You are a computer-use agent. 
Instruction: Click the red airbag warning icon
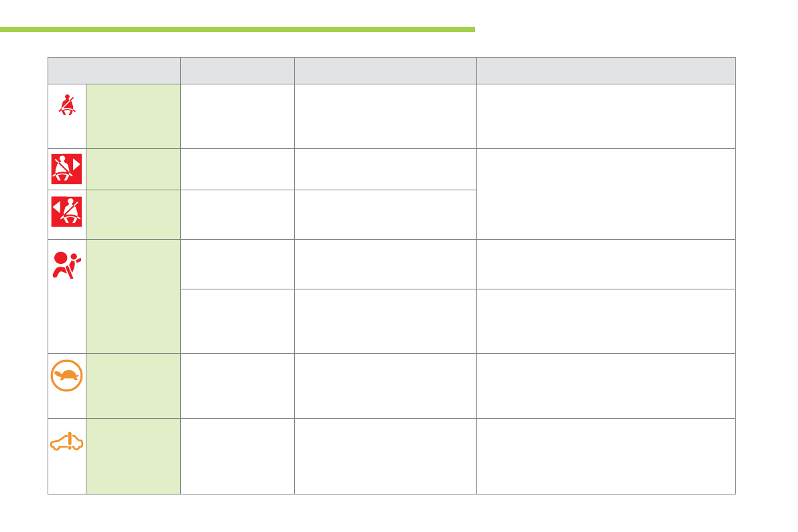[67, 265]
